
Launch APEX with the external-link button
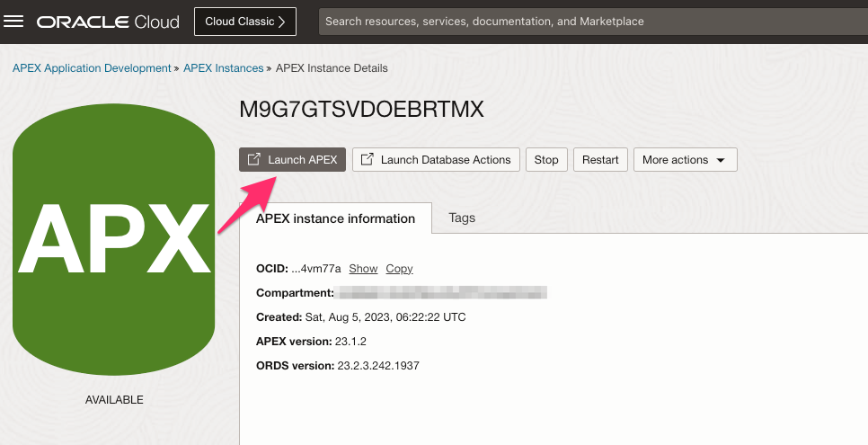pos(292,159)
